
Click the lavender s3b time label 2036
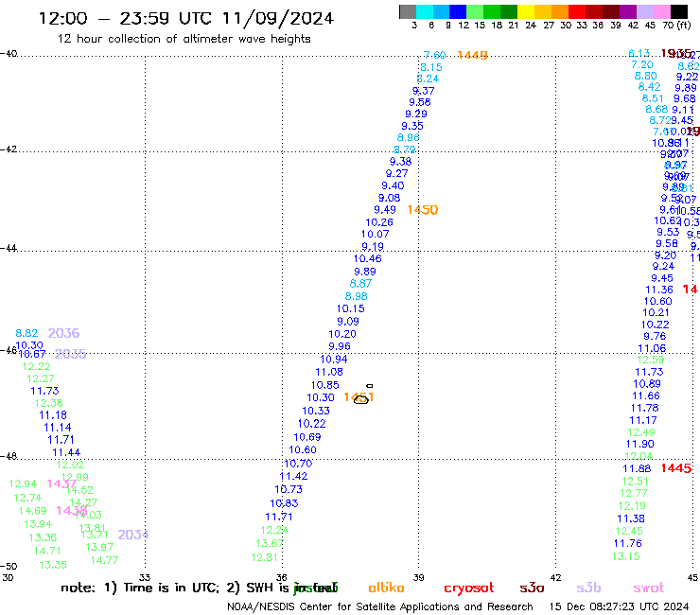[x=63, y=333]
